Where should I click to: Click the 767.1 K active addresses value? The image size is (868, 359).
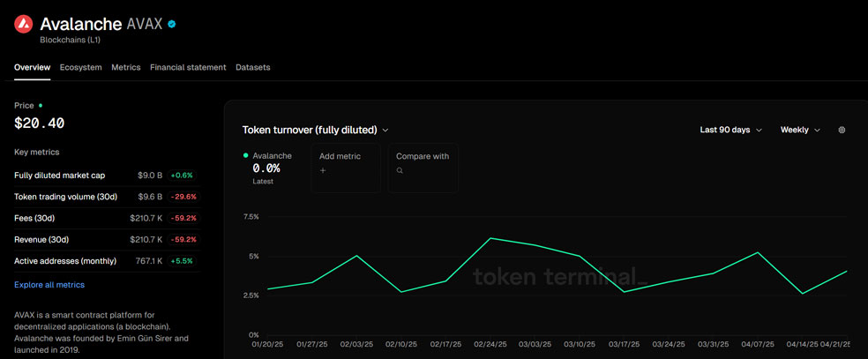[149, 261]
